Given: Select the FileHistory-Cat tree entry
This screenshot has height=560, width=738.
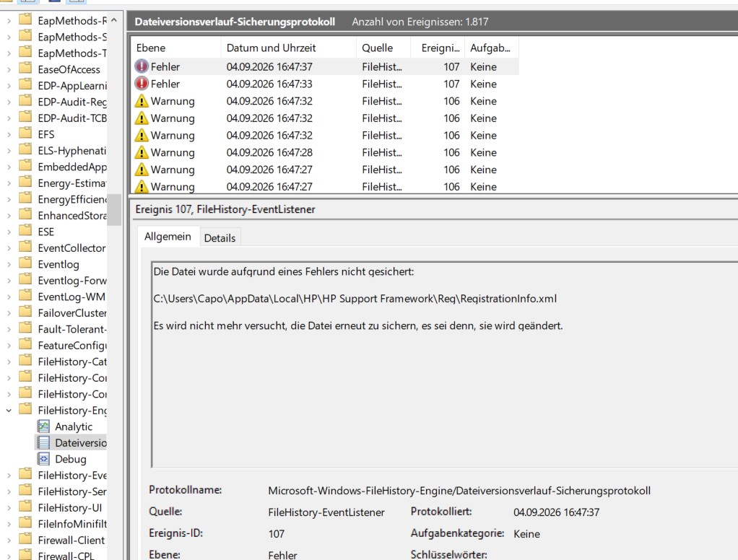Looking at the screenshot, I should 72,362.
